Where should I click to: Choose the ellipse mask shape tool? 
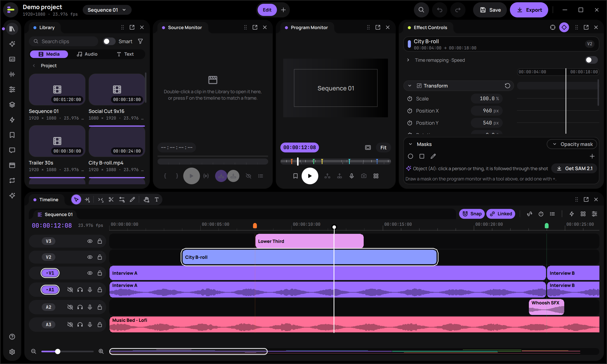[410, 156]
